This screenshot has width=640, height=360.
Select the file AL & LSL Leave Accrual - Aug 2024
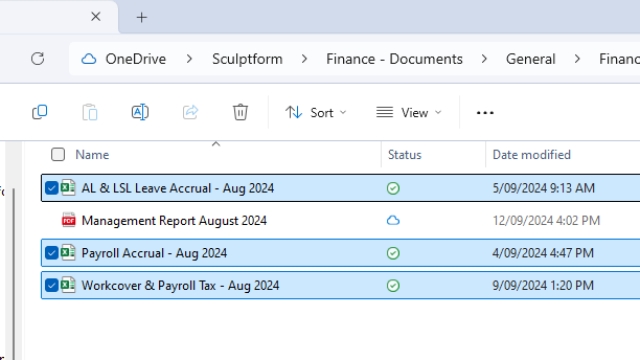click(178, 188)
